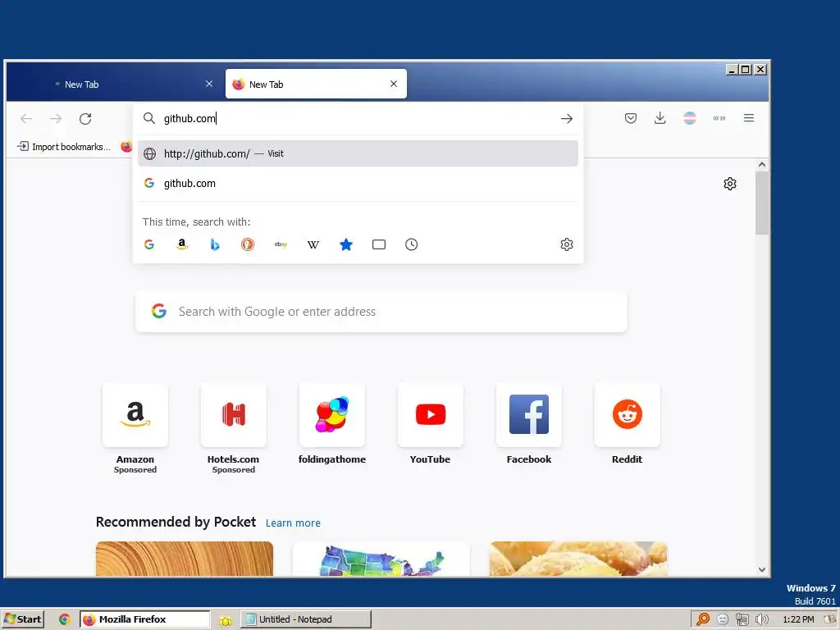Open Learn more Pocket link
This screenshot has width=840, height=630.
coord(293,523)
